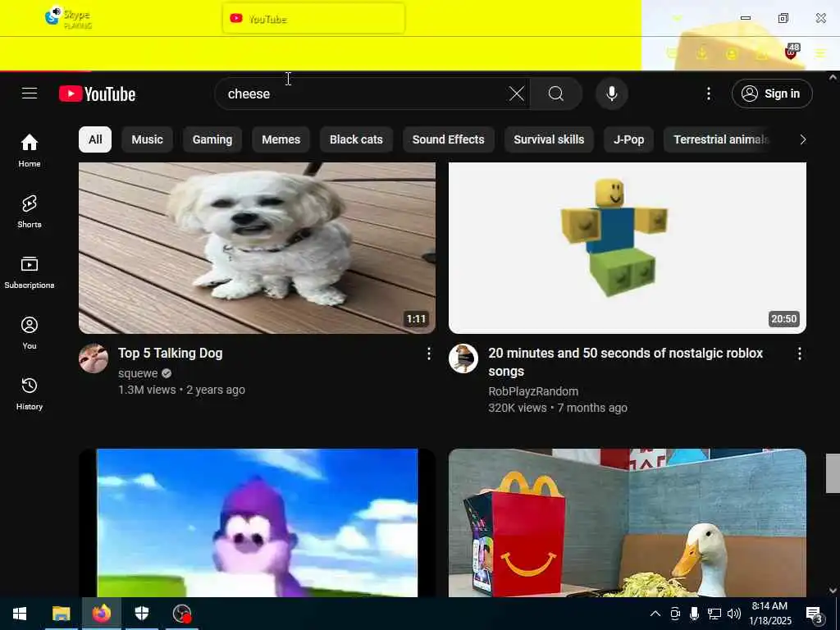
Task: Open the 20 minutes of nostalgic roblox songs title
Action: point(625,362)
